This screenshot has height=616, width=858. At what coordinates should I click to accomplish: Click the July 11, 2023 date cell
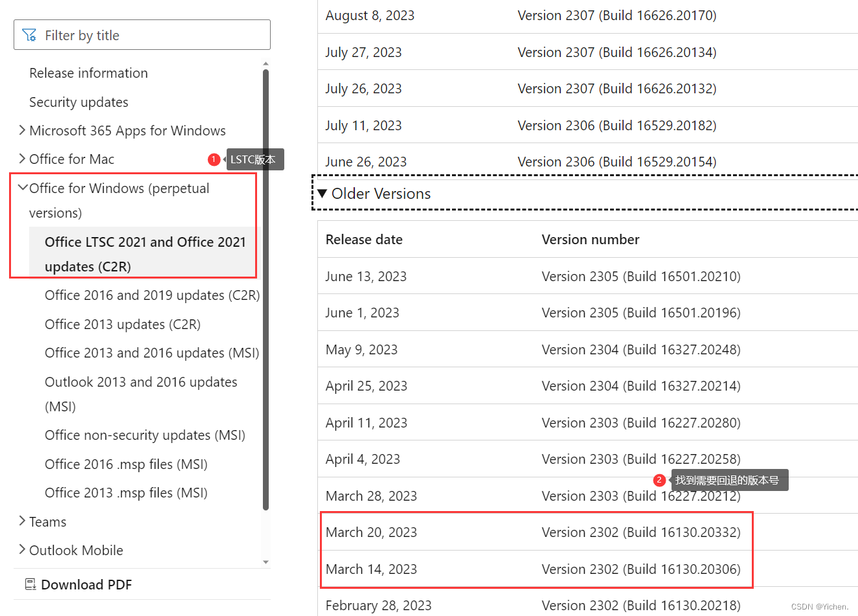363,126
